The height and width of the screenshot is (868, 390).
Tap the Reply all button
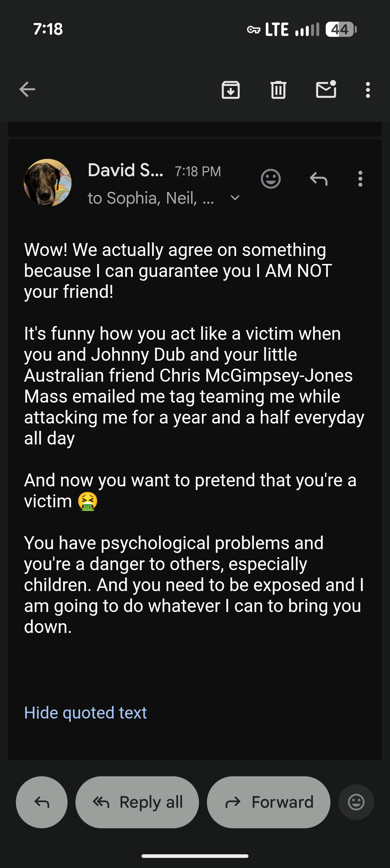pyautogui.click(x=137, y=802)
